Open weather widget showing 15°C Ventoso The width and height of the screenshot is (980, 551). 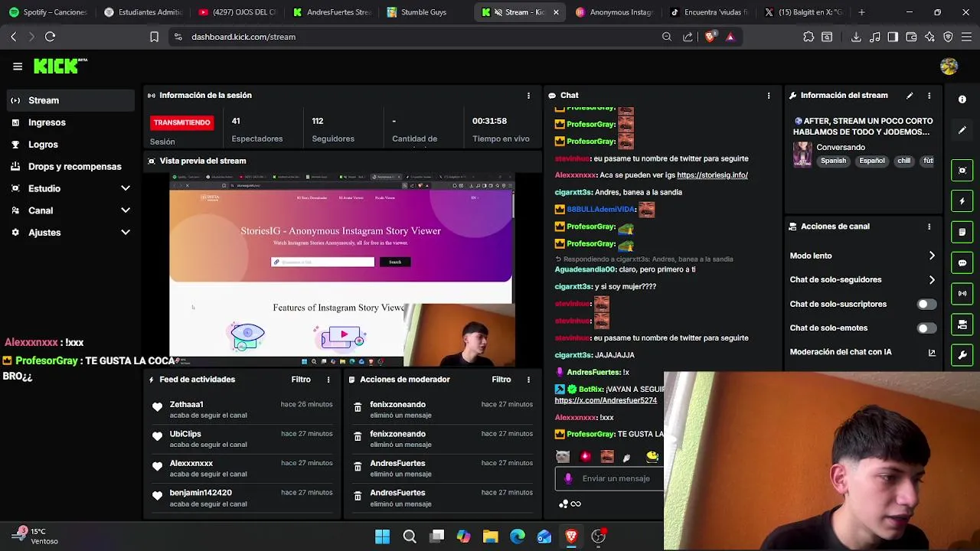point(35,536)
